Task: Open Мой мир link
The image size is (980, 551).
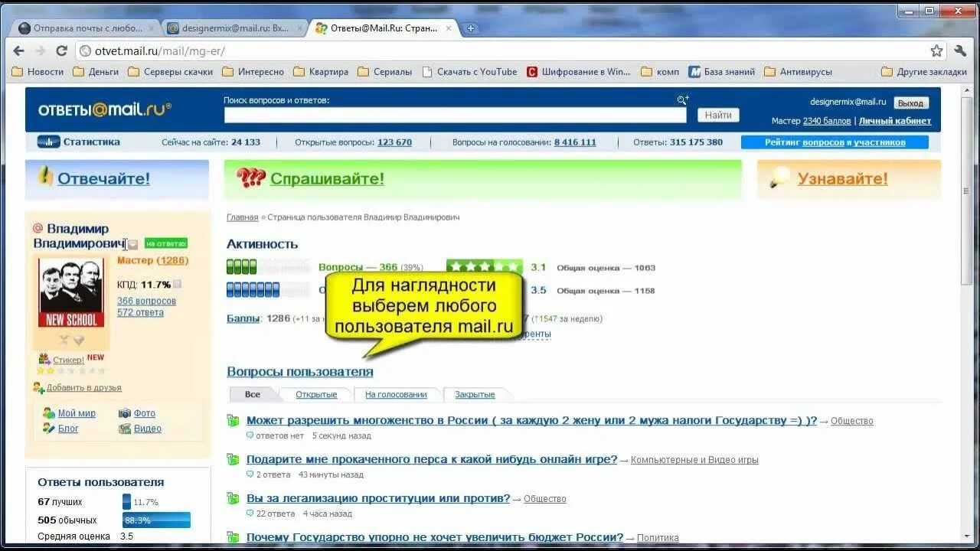Action: click(x=77, y=413)
